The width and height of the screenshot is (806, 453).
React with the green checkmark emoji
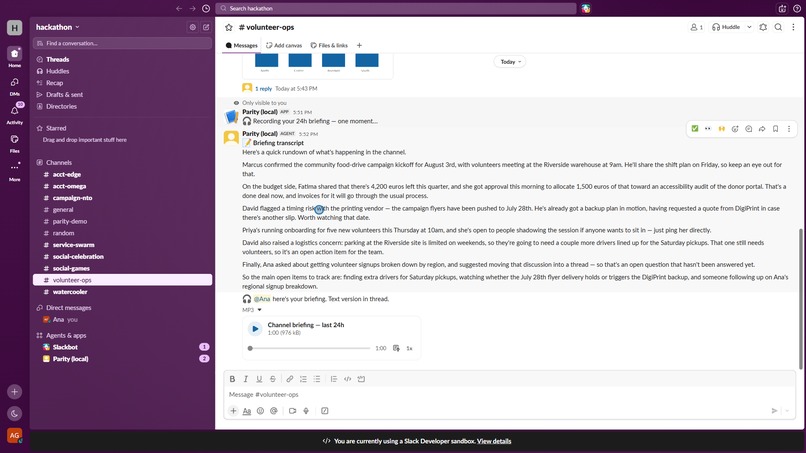[x=695, y=129]
